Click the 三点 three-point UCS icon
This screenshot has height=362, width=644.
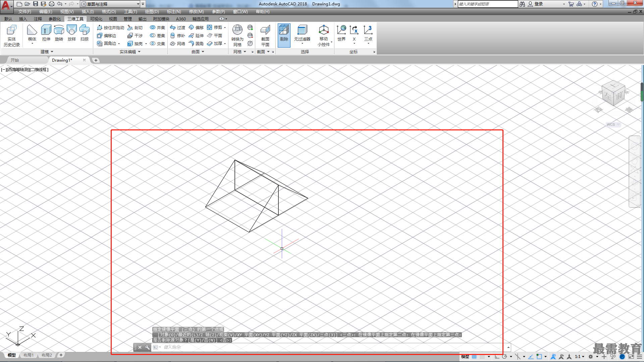(368, 33)
